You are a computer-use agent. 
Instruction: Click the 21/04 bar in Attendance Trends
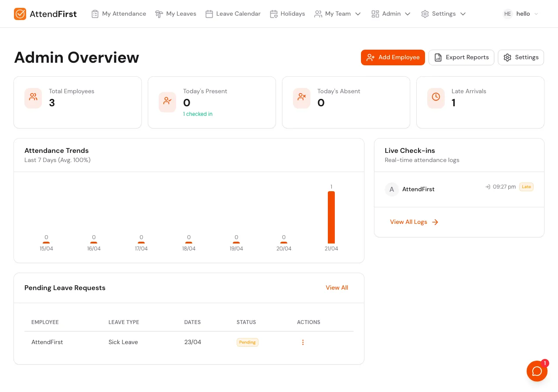point(331,217)
